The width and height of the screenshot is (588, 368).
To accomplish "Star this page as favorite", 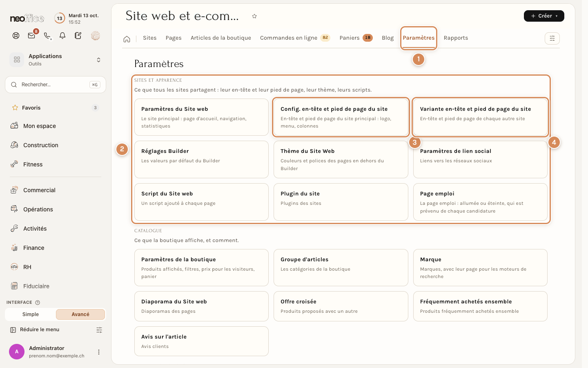I will (x=254, y=16).
